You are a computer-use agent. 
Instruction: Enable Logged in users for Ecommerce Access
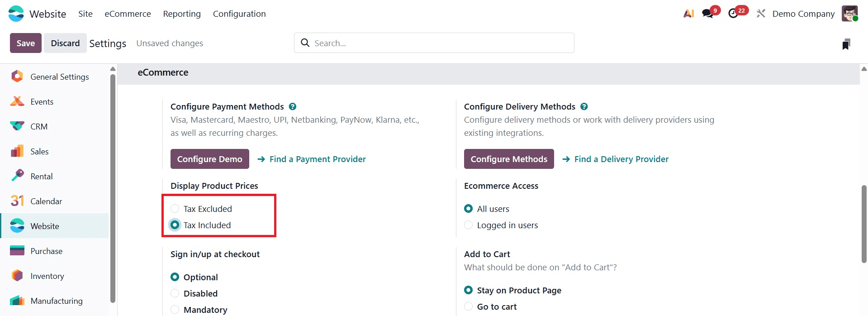coord(468,225)
